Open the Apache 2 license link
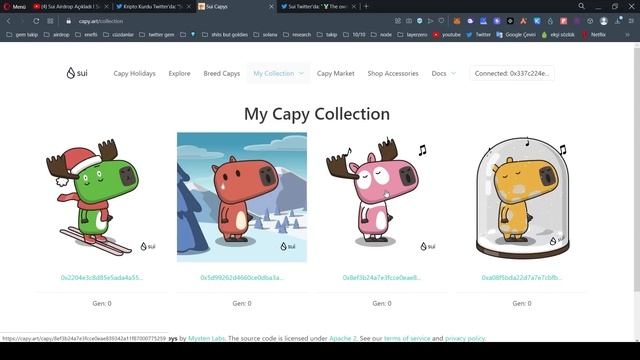The height and width of the screenshot is (360, 640). click(x=343, y=338)
